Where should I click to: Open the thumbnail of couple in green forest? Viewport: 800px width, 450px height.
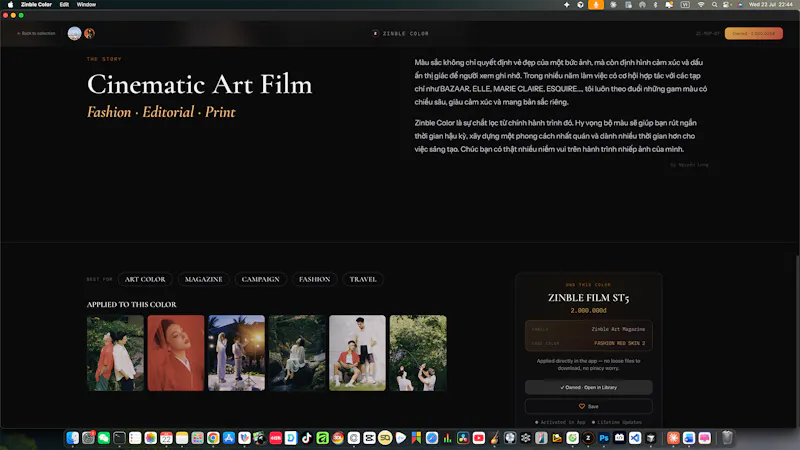coord(418,353)
